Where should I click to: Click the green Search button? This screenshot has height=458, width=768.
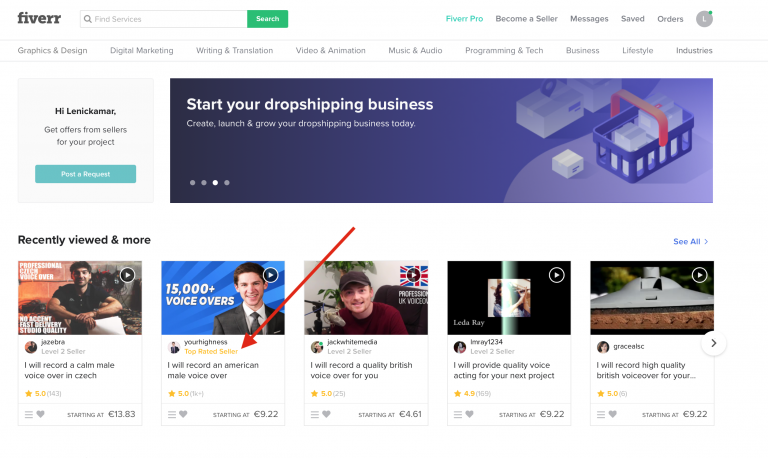267,19
